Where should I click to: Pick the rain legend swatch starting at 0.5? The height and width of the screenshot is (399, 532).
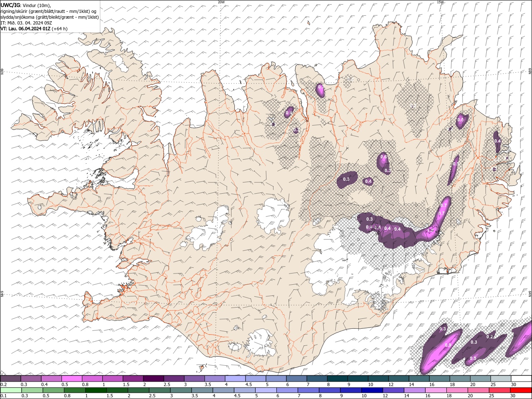coord(53,390)
